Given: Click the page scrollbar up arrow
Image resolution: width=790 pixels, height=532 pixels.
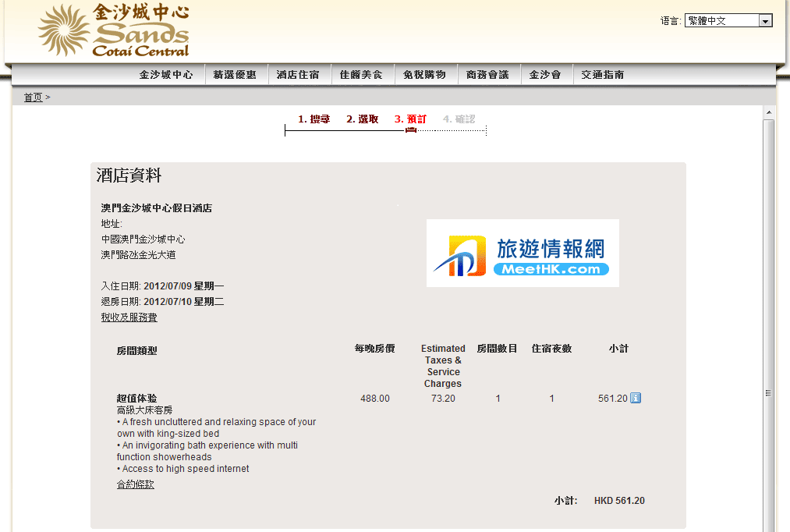Looking at the screenshot, I should coord(768,112).
